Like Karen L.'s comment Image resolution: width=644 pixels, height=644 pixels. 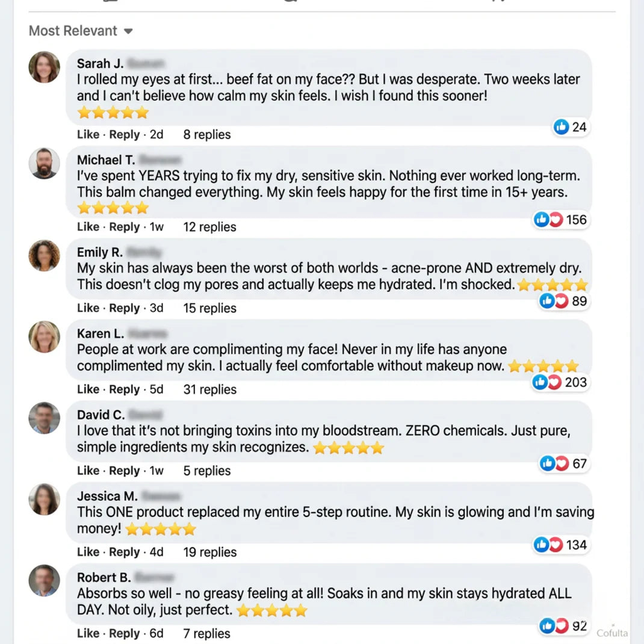pyautogui.click(x=88, y=389)
